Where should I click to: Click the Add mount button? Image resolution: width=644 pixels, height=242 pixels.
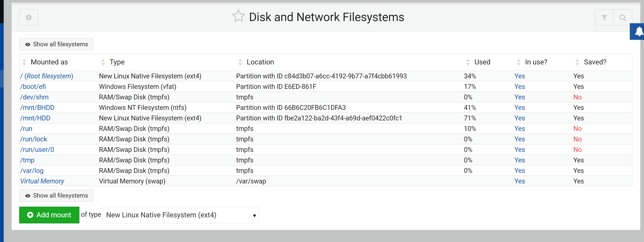(x=49, y=215)
